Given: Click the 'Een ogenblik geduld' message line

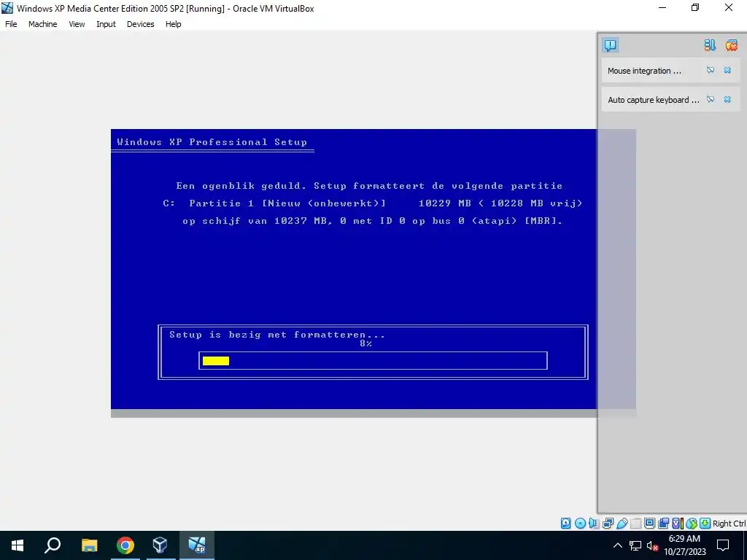Looking at the screenshot, I should point(369,186).
